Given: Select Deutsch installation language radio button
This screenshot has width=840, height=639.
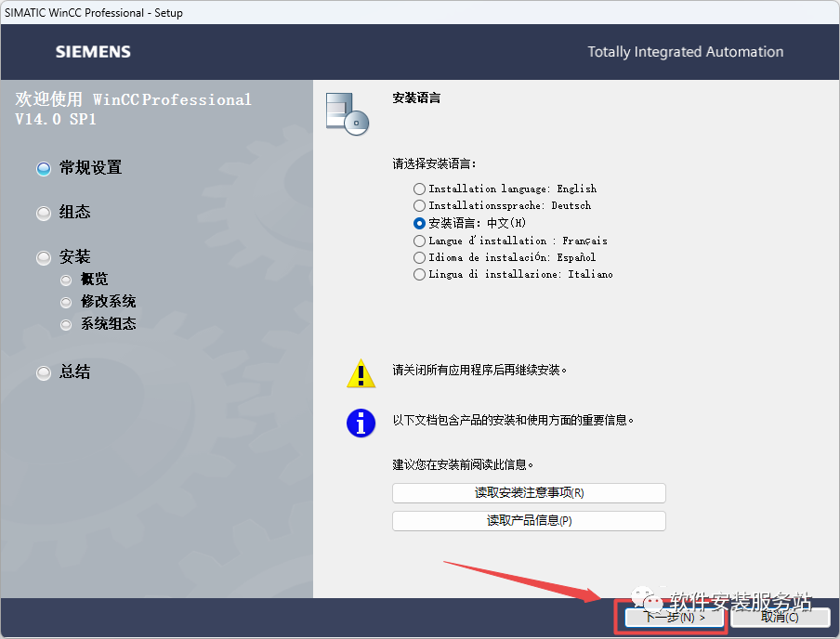Looking at the screenshot, I should [x=419, y=205].
